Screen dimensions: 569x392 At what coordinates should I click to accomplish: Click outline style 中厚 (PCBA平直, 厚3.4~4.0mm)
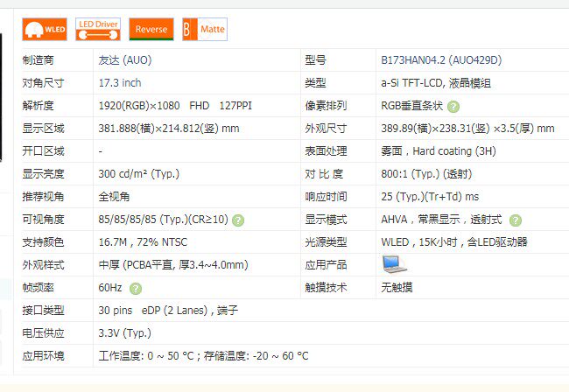[173, 265]
